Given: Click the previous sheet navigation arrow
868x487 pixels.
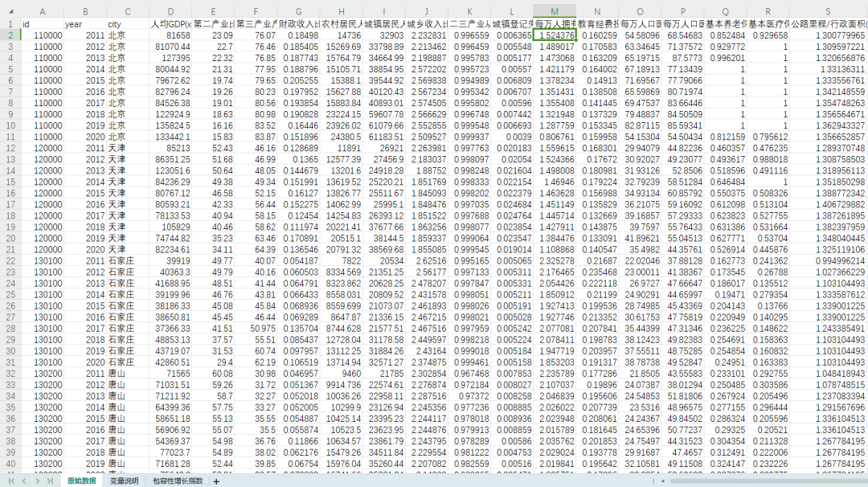Looking at the screenshot, I should click(x=24, y=481).
